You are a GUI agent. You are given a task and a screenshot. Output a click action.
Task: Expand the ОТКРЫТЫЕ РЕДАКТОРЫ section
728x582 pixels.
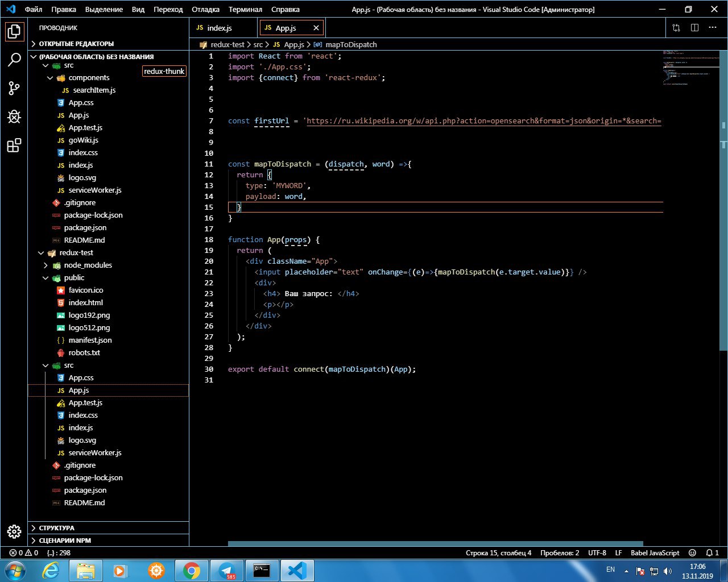pyautogui.click(x=76, y=44)
